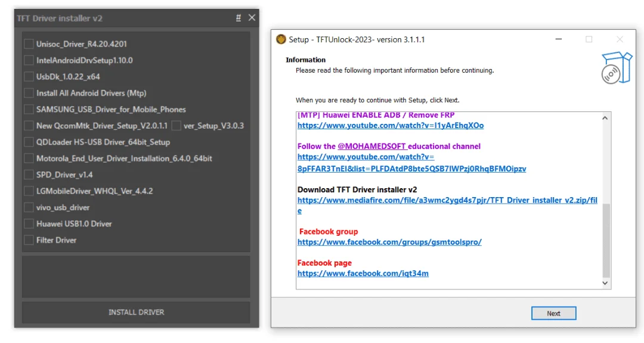The image size is (644, 343).
Task: Enable QDLoader HS-USB Driver_64bit_Setup checkbox
Action: point(29,142)
